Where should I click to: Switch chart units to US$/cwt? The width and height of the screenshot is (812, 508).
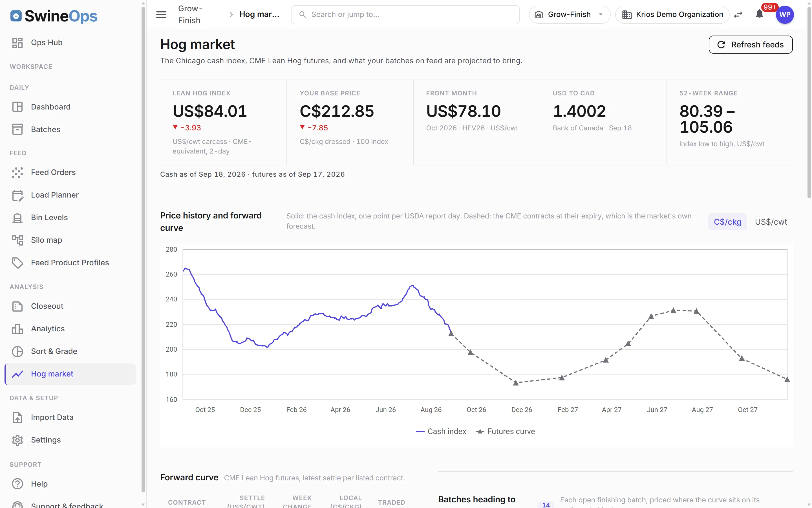(771, 222)
